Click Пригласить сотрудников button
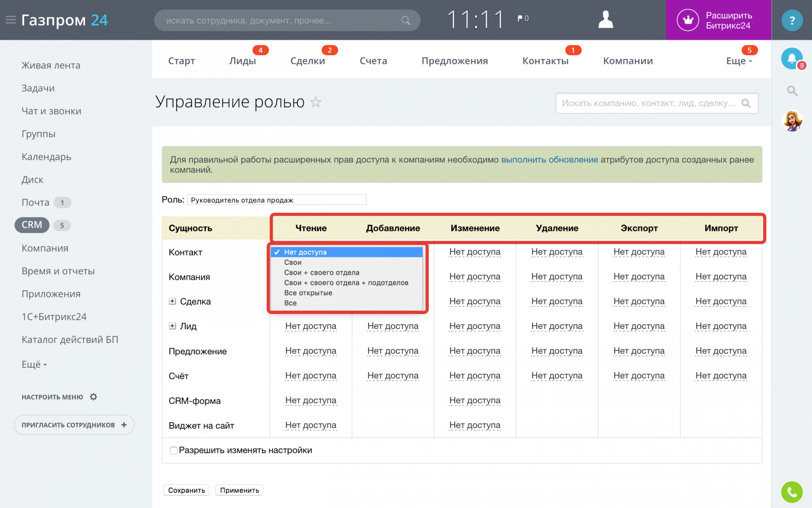 [74, 425]
